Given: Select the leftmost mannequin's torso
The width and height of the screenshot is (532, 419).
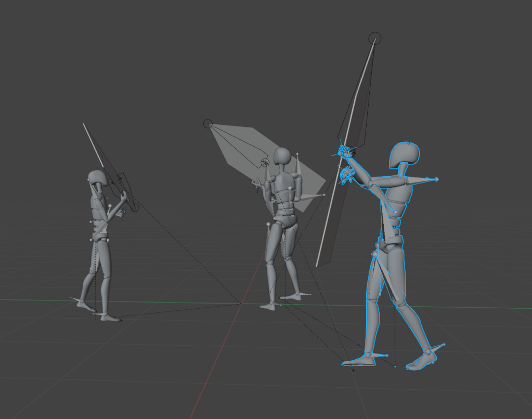Looking at the screenshot, I should click(99, 214).
